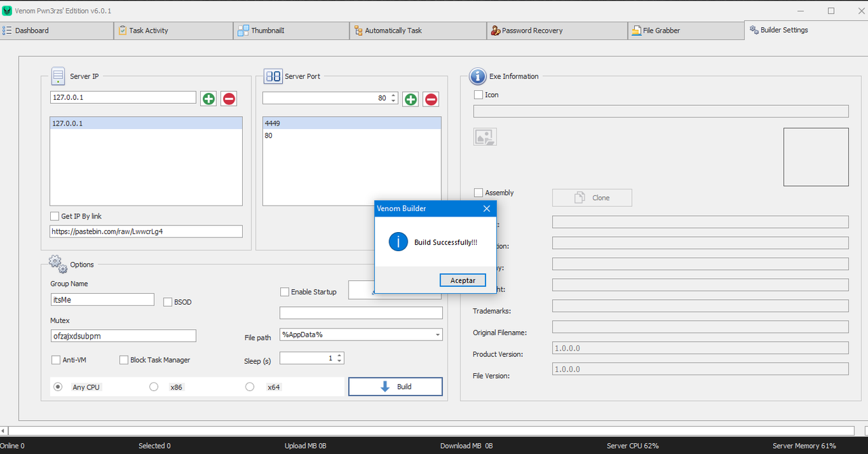The height and width of the screenshot is (454, 868).
Task: Go to the Thumbnail tab
Action: pyautogui.click(x=292, y=31)
